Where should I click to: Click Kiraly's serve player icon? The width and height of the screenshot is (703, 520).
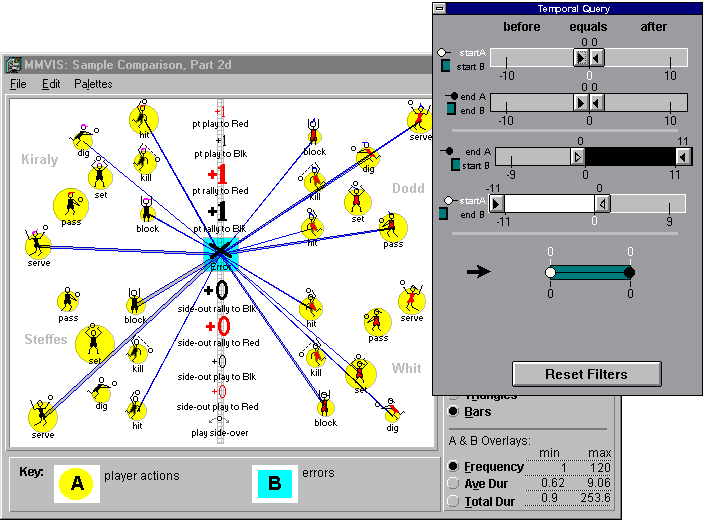point(38,244)
